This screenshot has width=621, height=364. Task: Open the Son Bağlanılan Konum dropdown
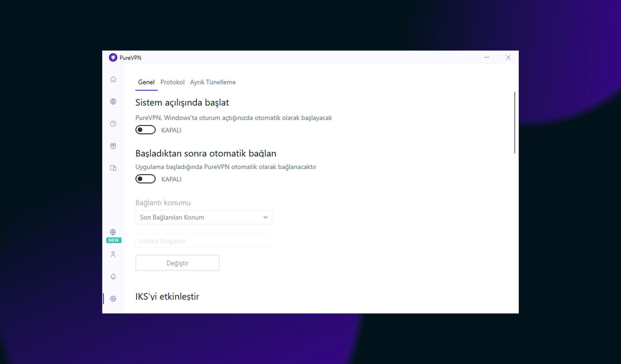point(204,217)
